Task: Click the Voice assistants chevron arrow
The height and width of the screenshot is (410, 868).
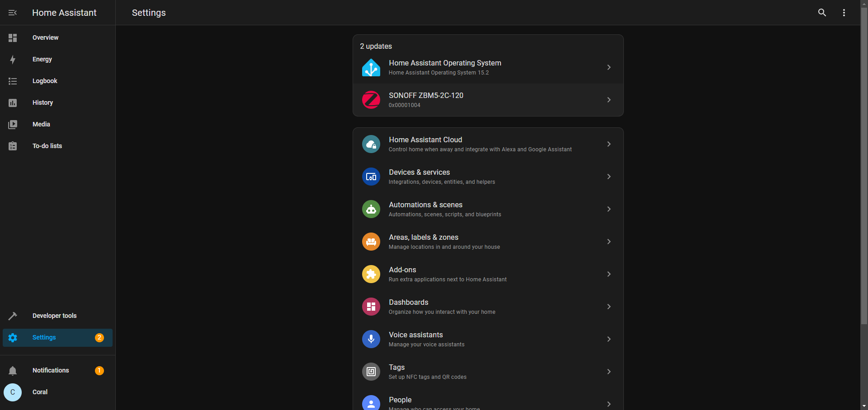Action: point(609,339)
